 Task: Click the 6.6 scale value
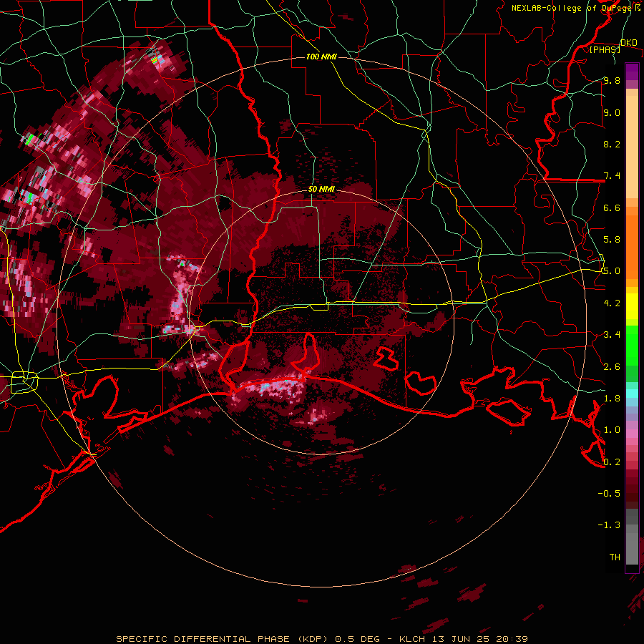[x=612, y=208]
